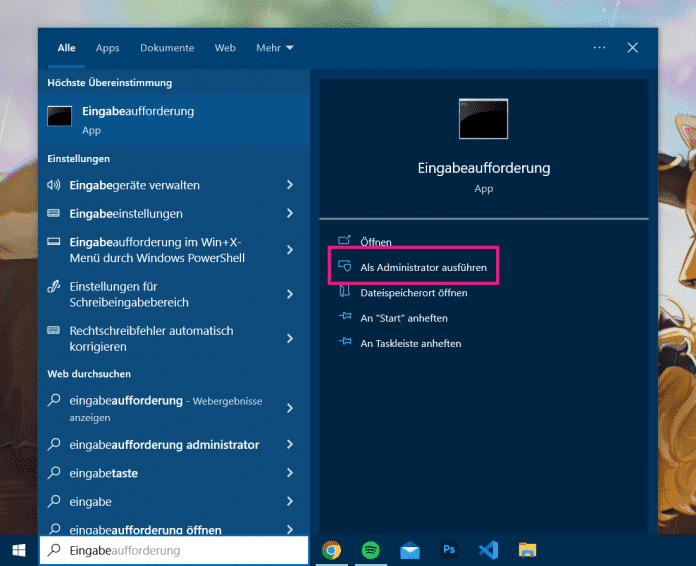Expand eingabetaste web suggestion arrow
Viewport: 696px width, 566px height.
click(x=289, y=473)
